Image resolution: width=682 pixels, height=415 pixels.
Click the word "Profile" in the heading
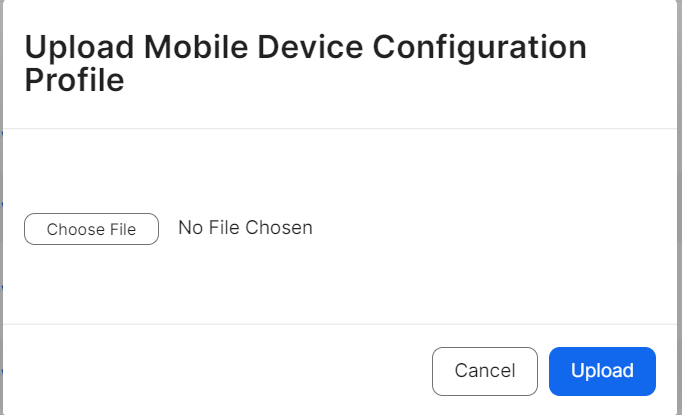[x=74, y=80]
